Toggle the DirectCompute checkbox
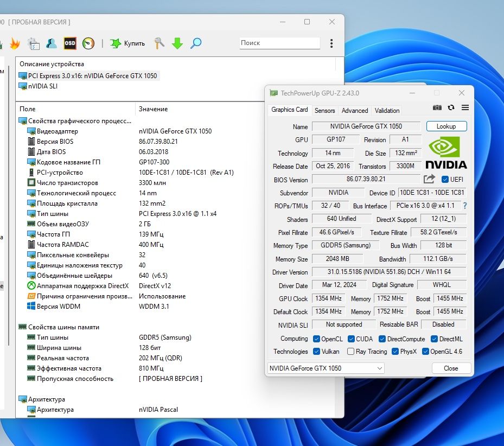 click(382, 339)
